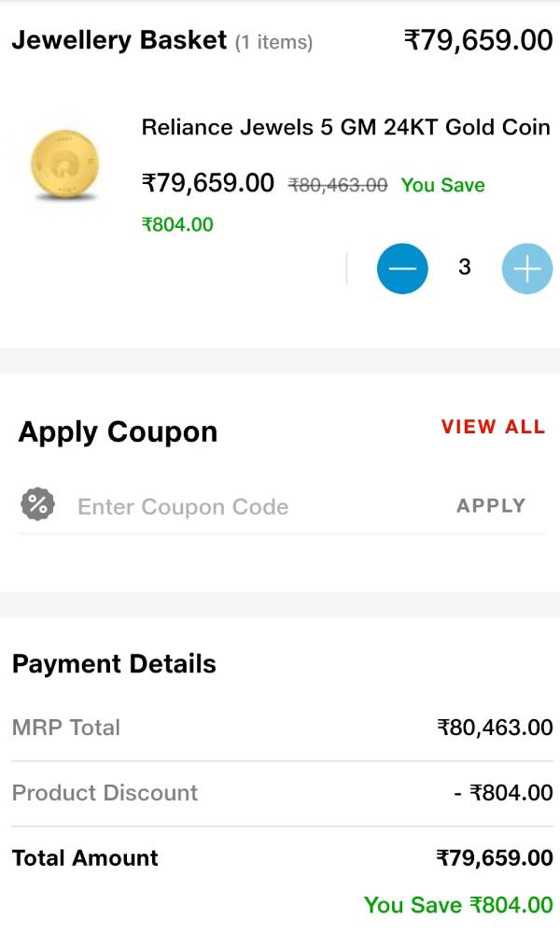Increase gold coin quantity with plus button
This screenshot has height=934, width=560.
527,269
